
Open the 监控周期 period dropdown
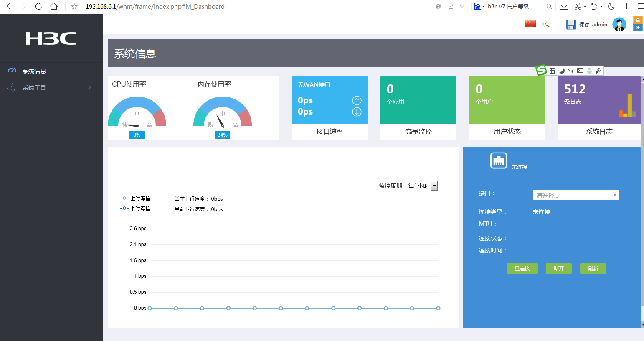click(421, 186)
